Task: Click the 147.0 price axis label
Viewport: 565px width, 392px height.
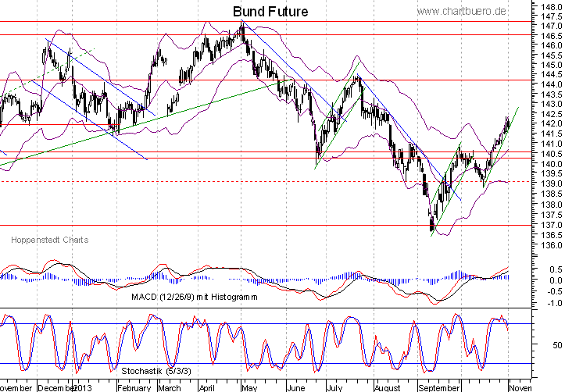Action: [551, 26]
